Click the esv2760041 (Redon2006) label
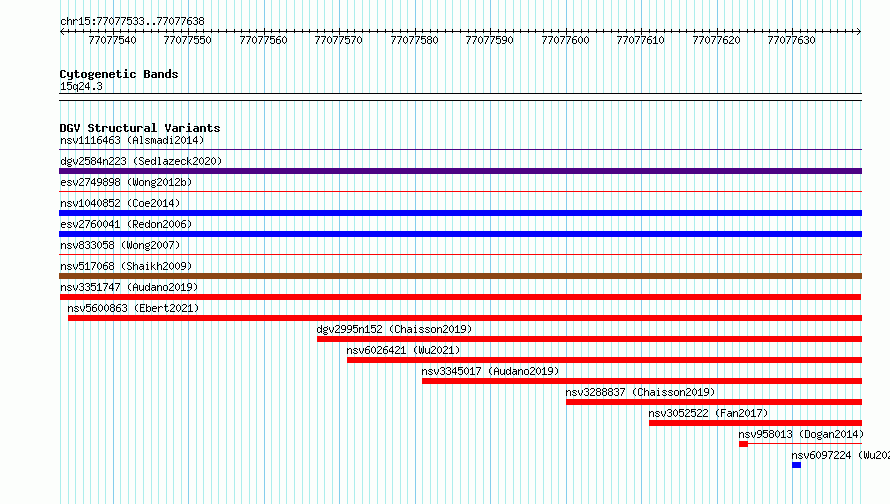 126,224
